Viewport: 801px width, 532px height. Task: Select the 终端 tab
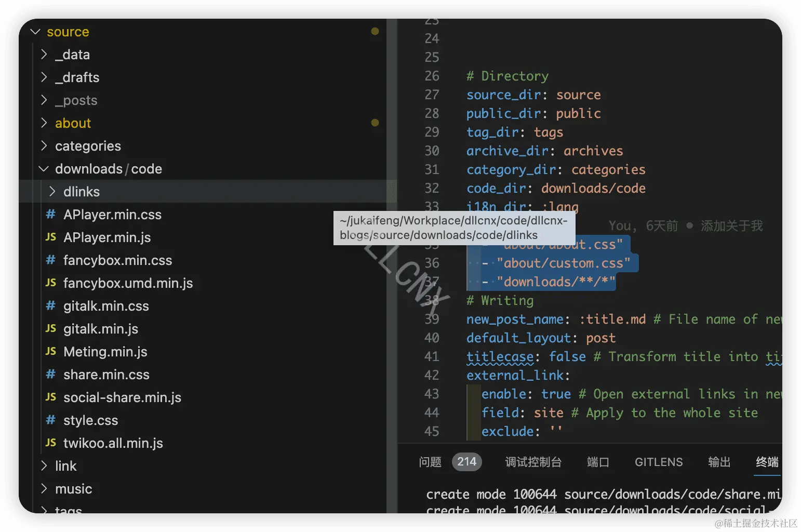point(767,462)
